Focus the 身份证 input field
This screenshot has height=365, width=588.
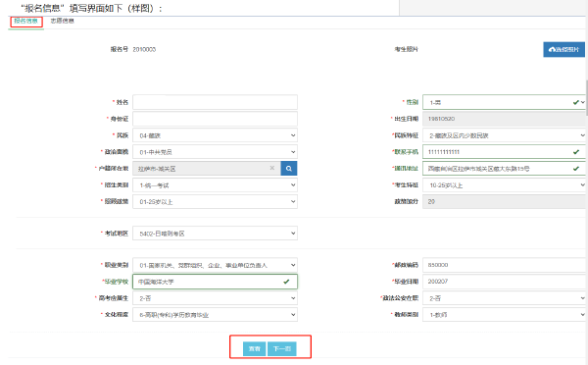point(215,119)
